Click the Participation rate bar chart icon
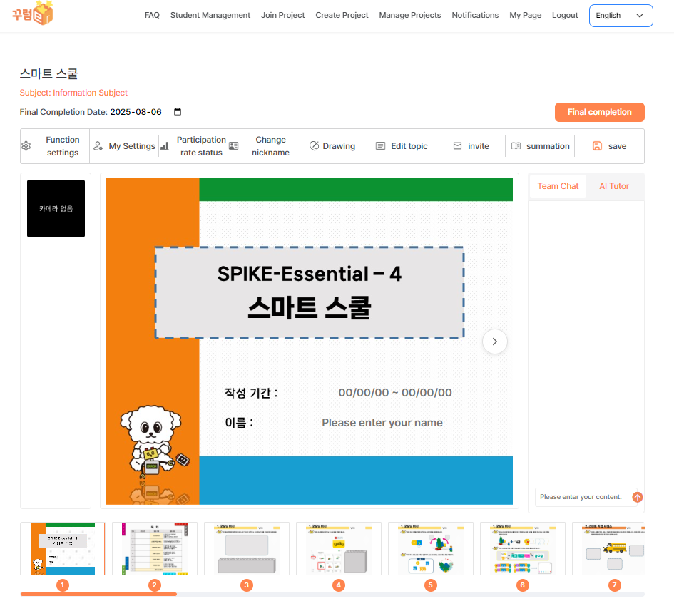 pos(164,146)
